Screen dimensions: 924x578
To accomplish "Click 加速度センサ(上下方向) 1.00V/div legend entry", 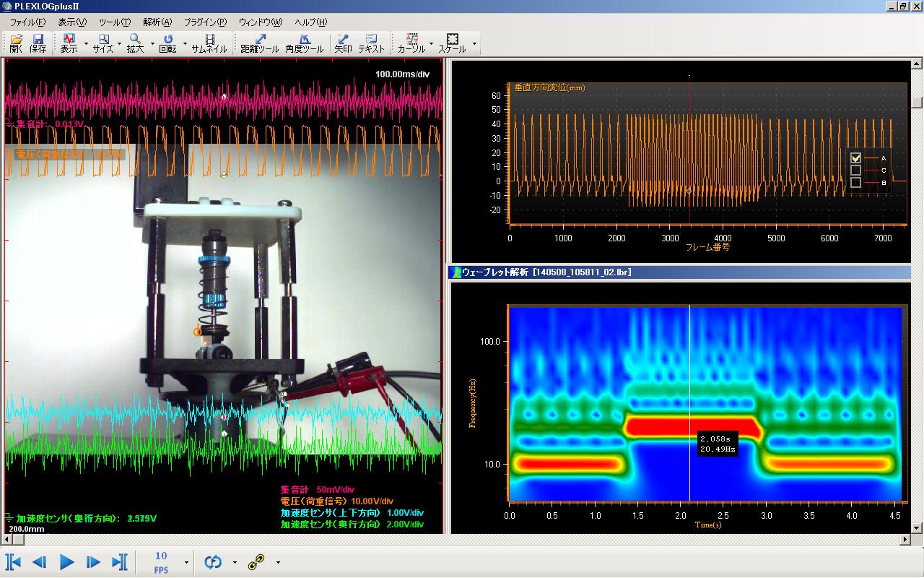I will pyautogui.click(x=352, y=513).
